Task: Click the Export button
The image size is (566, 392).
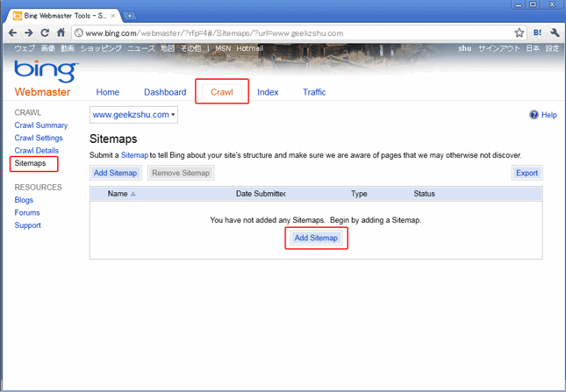Action: pos(527,173)
